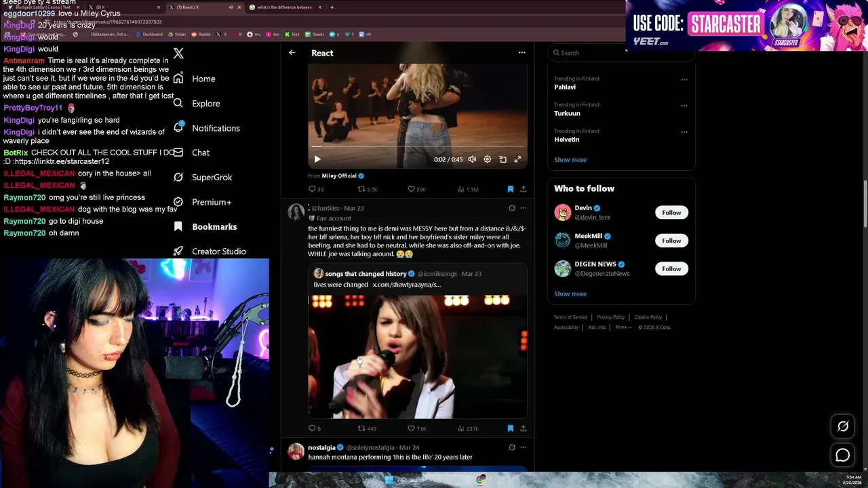Click the Bookmarks ribbon icon in sidebar
This screenshot has height=488, width=868.
tap(178, 226)
